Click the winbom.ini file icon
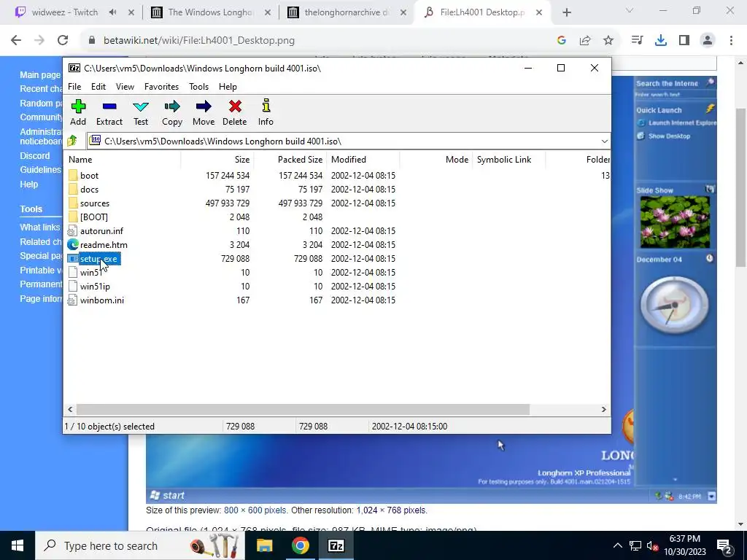Image resolution: width=747 pixels, height=560 pixels. tap(72, 300)
